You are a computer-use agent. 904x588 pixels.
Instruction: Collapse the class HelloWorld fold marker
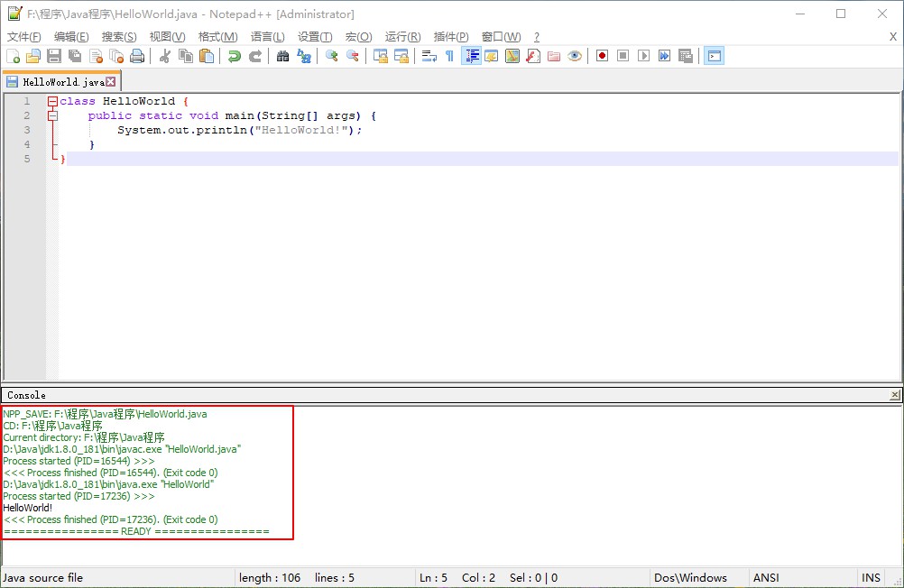(x=52, y=102)
